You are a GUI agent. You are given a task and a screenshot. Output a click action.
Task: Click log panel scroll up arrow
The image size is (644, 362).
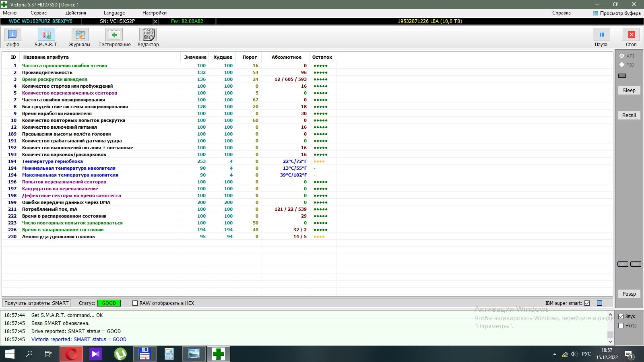click(610, 315)
